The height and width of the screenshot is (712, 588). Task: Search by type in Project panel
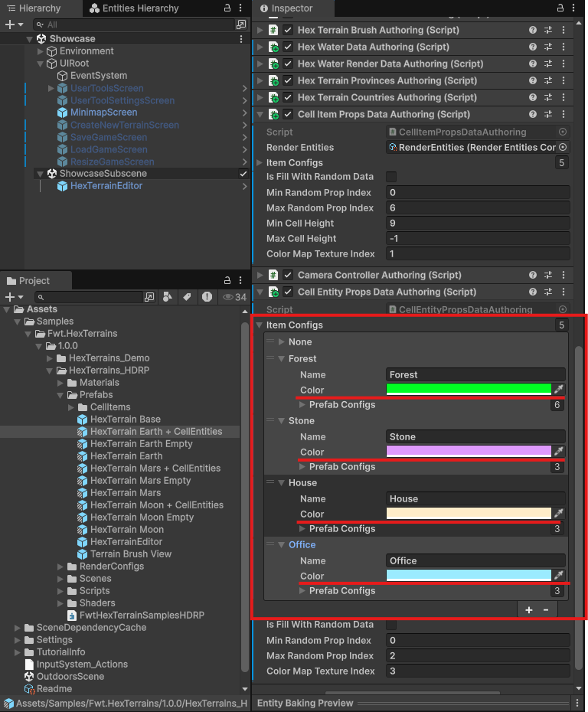[168, 297]
